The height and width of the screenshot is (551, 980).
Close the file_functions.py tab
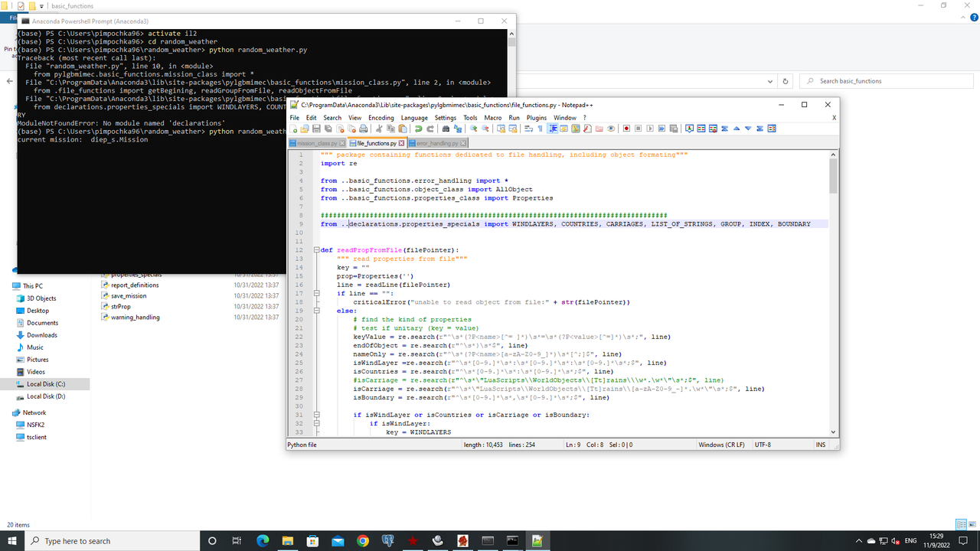401,143
